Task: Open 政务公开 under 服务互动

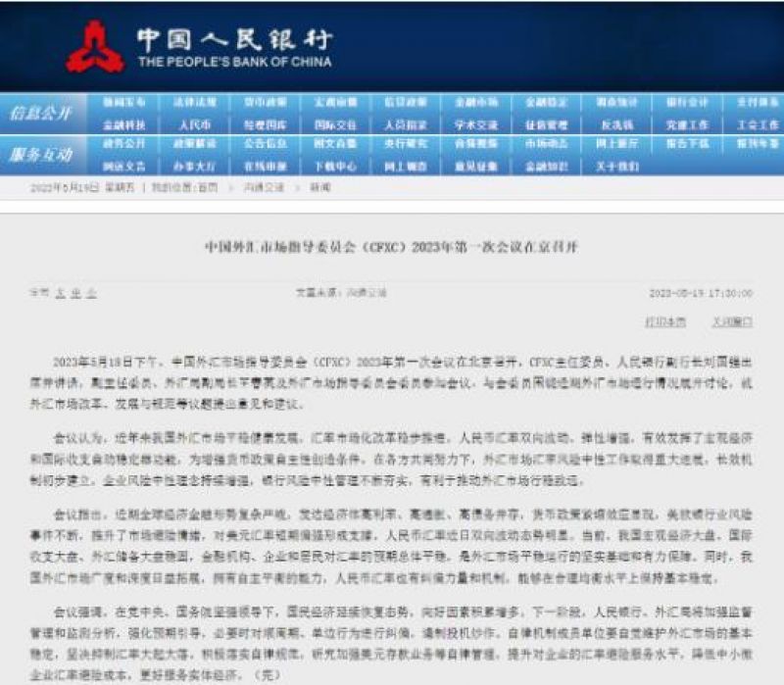Action: pyautogui.click(x=124, y=144)
